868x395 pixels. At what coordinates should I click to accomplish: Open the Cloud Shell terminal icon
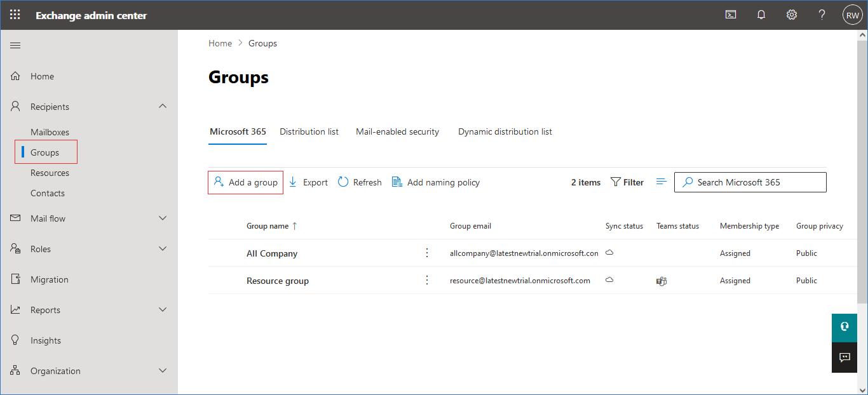coord(731,15)
